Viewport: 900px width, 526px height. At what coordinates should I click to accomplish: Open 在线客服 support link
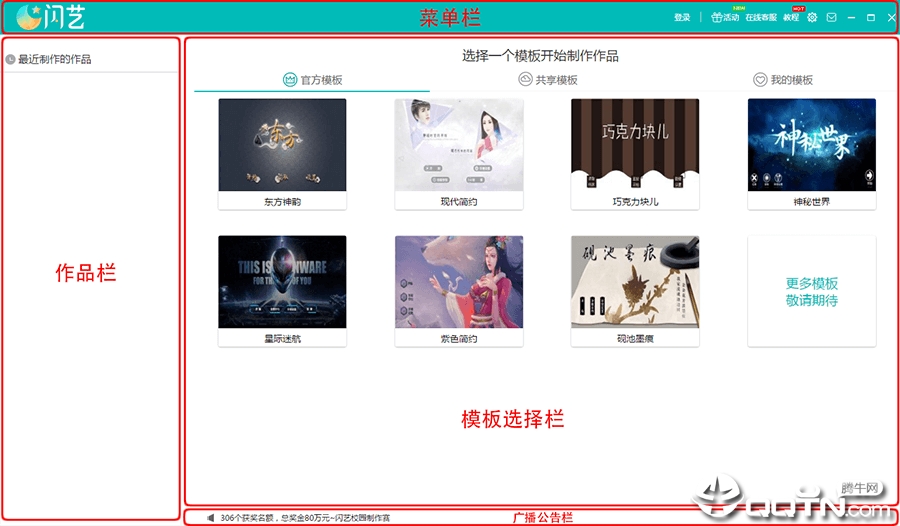[761, 18]
